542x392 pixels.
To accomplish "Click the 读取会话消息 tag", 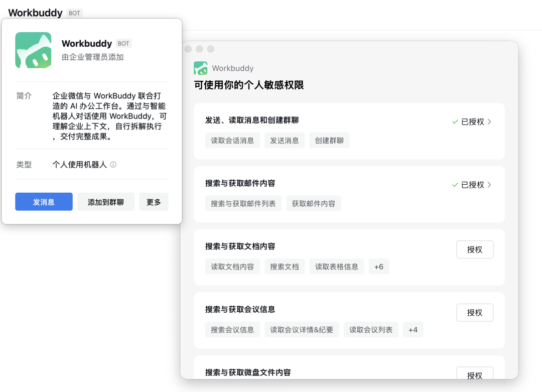I will [x=232, y=141].
